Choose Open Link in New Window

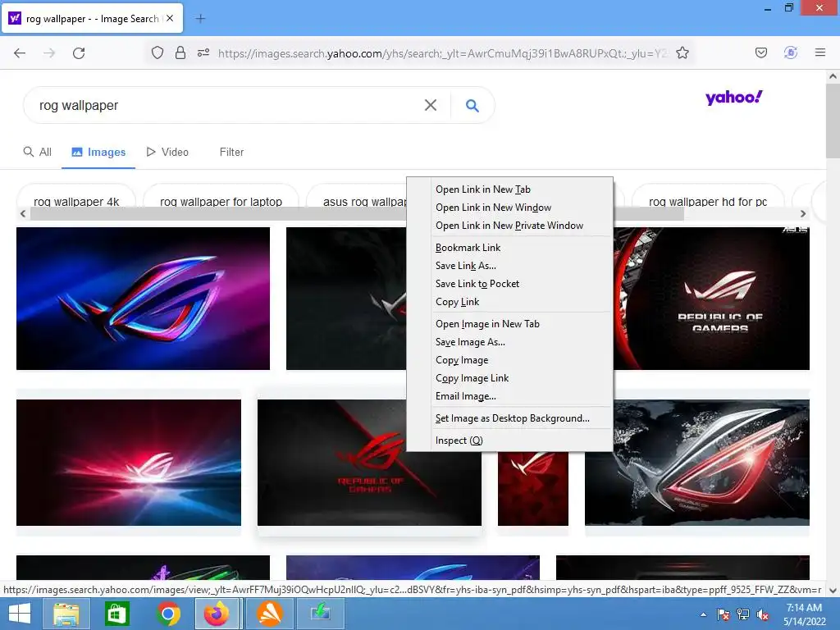pyautogui.click(x=509, y=208)
